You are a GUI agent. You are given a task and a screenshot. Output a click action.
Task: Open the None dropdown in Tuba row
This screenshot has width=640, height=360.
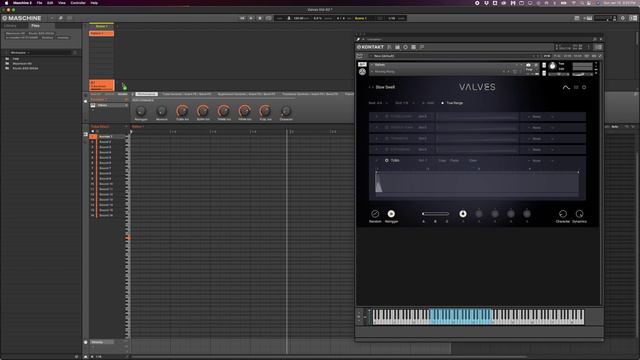click(540, 161)
